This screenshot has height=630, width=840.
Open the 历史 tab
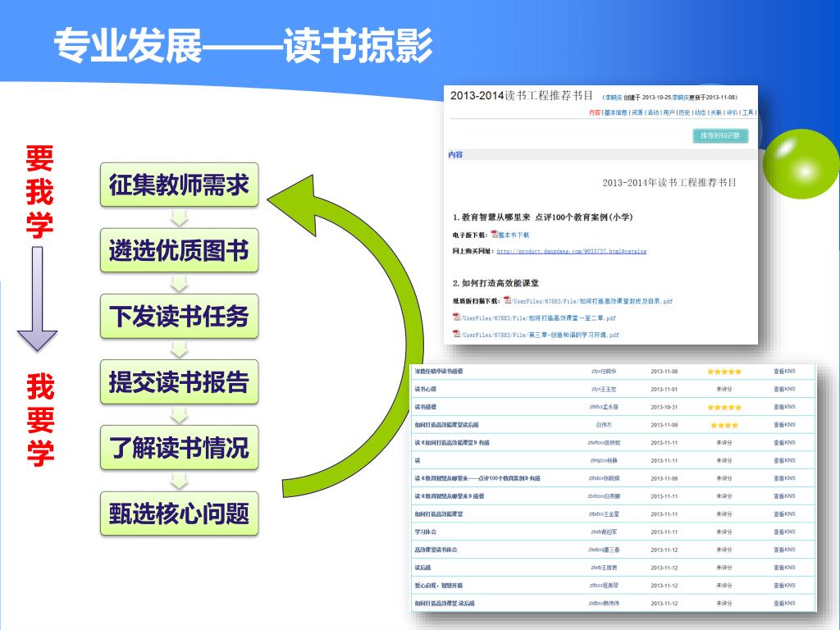pyautogui.click(x=684, y=112)
